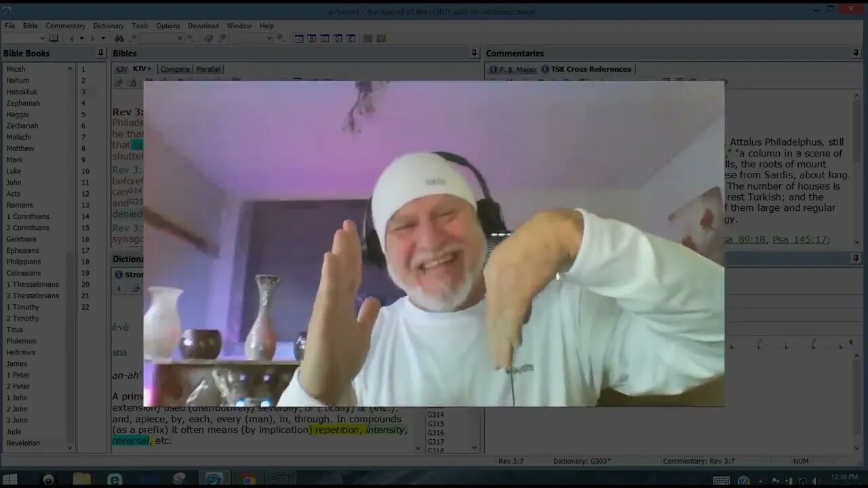
Task: Open File Explorer from the taskbar
Action: click(x=81, y=479)
